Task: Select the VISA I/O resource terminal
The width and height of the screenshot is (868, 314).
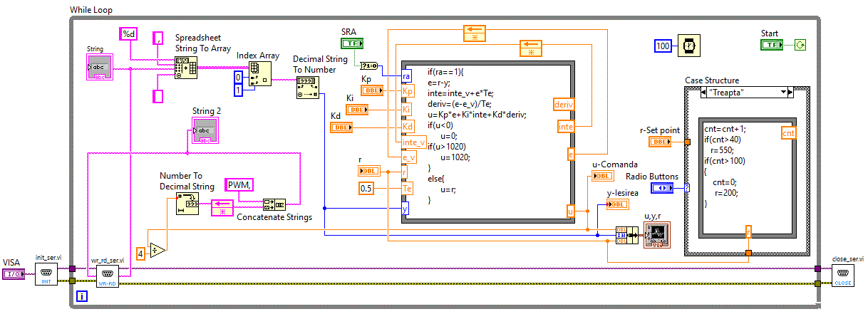Action: (14, 273)
